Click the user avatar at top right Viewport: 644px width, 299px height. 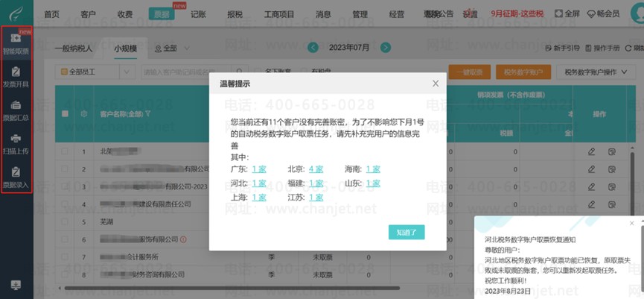point(637,13)
